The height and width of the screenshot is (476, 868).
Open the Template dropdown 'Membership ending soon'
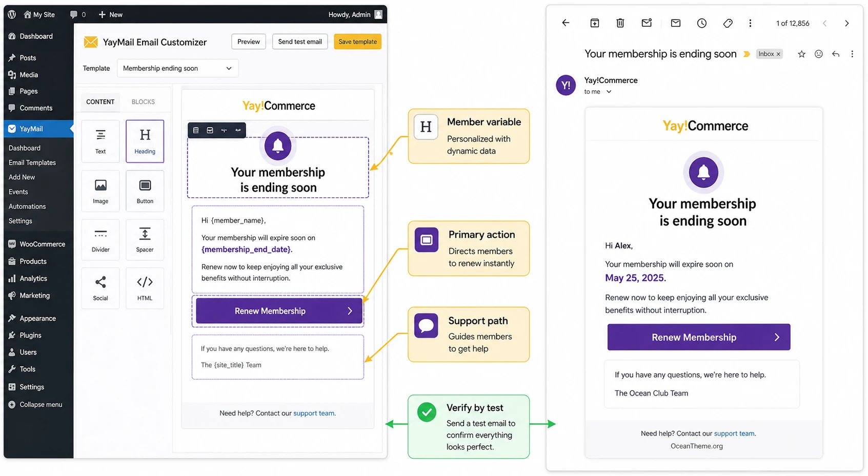tap(177, 68)
